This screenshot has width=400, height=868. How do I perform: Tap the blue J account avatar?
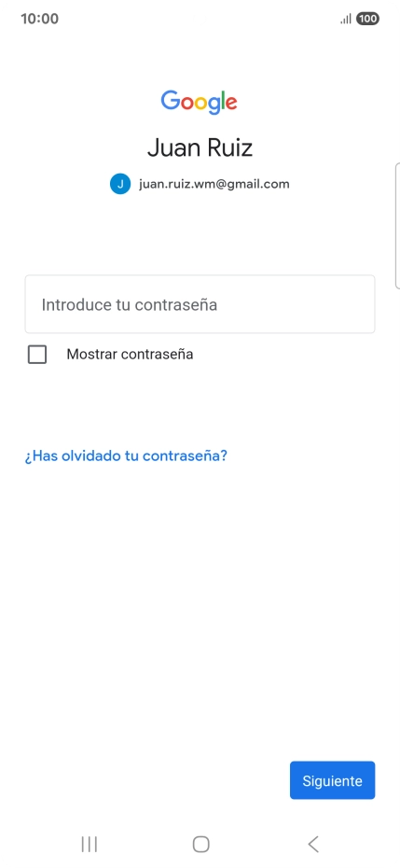click(120, 184)
